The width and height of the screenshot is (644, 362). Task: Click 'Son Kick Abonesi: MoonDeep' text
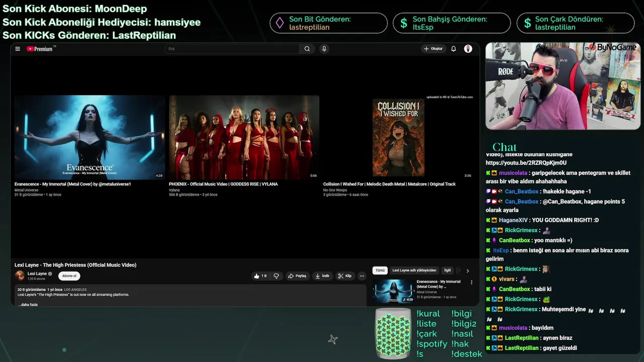click(74, 9)
